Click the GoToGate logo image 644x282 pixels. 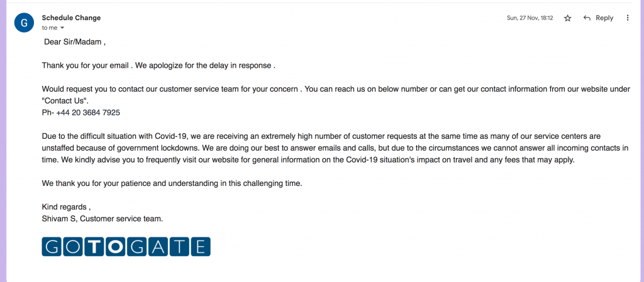tap(126, 247)
